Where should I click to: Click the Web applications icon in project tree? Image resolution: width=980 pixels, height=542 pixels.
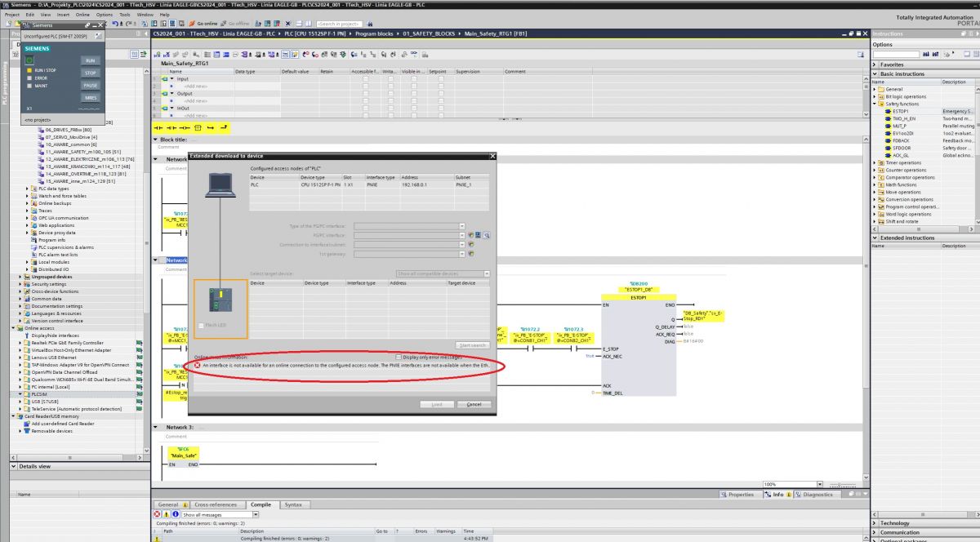(x=34, y=225)
